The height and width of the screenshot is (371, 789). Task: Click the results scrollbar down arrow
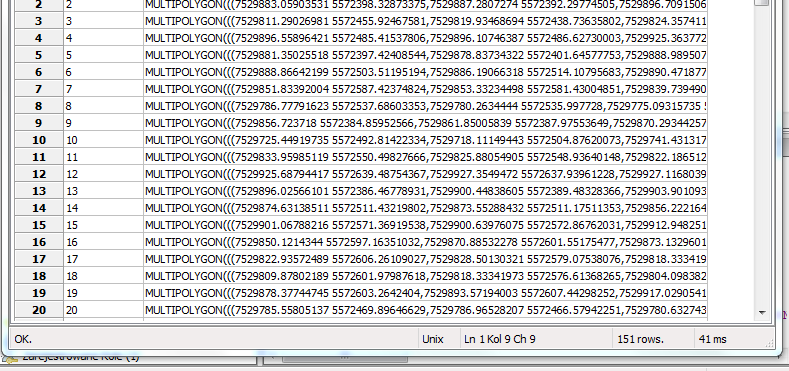tap(762, 313)
